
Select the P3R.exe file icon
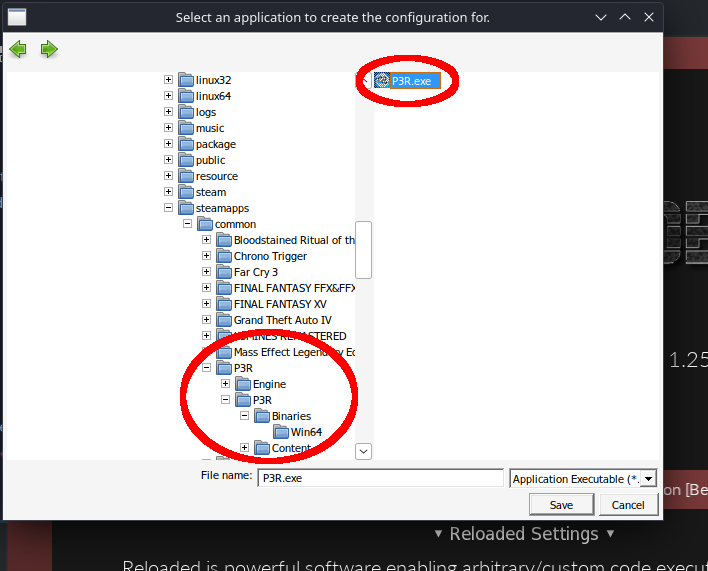pos(382,80)
